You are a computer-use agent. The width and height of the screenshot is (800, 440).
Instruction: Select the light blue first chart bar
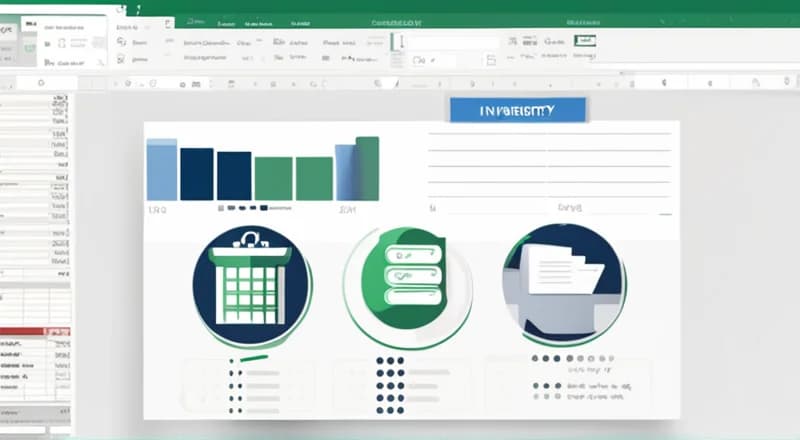(162, 170)
